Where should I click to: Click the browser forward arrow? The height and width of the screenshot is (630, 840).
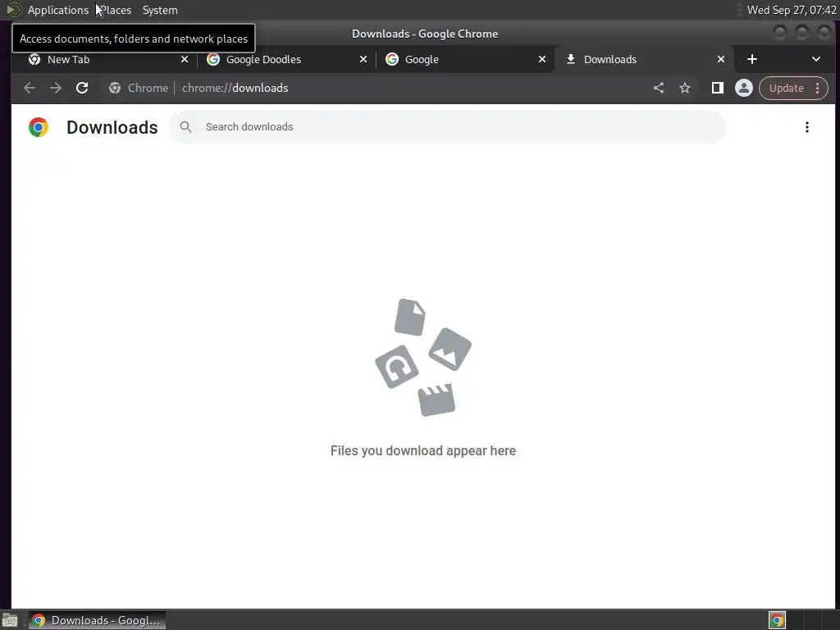click(56, 88)
